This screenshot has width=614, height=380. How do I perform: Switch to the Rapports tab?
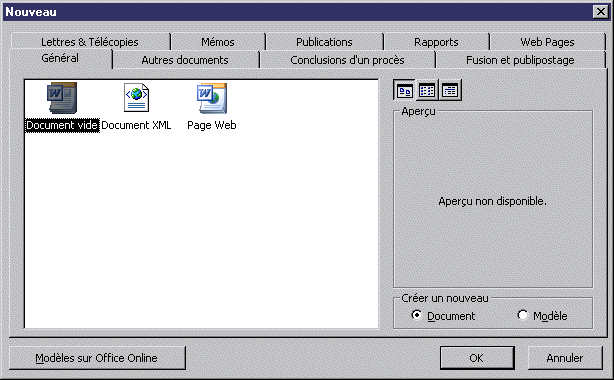[x=436, y=42]
